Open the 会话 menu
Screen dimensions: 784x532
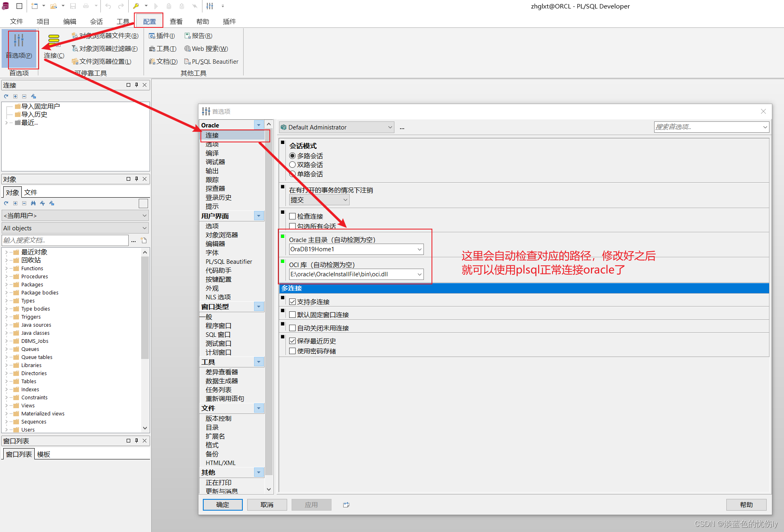(x=96, y=21)
